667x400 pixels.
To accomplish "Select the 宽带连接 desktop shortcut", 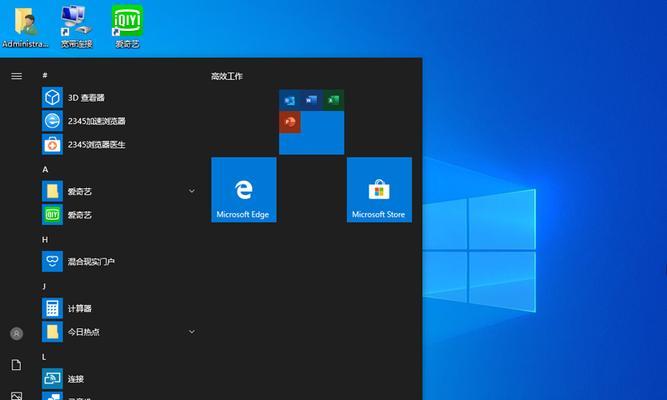I will click(x=77, y=26).
